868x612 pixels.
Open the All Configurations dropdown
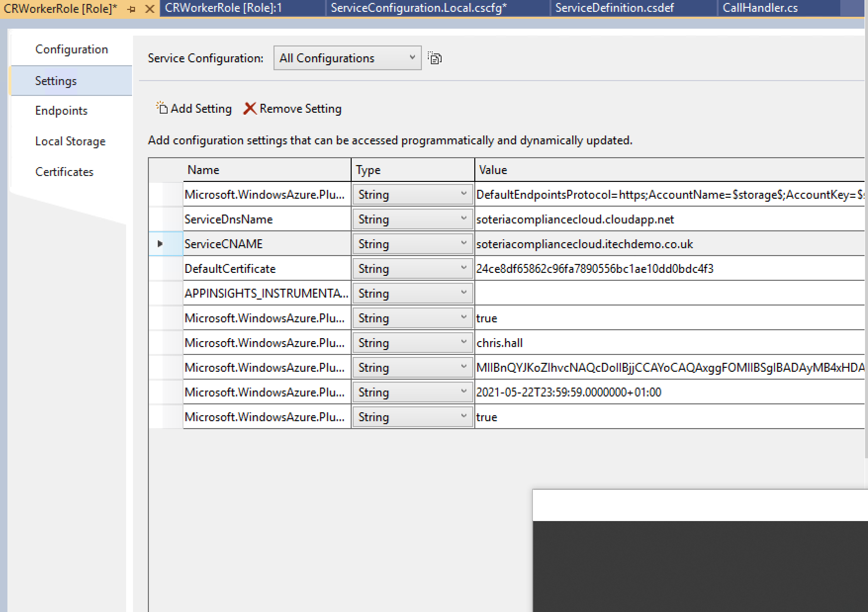tap(411, 58)
